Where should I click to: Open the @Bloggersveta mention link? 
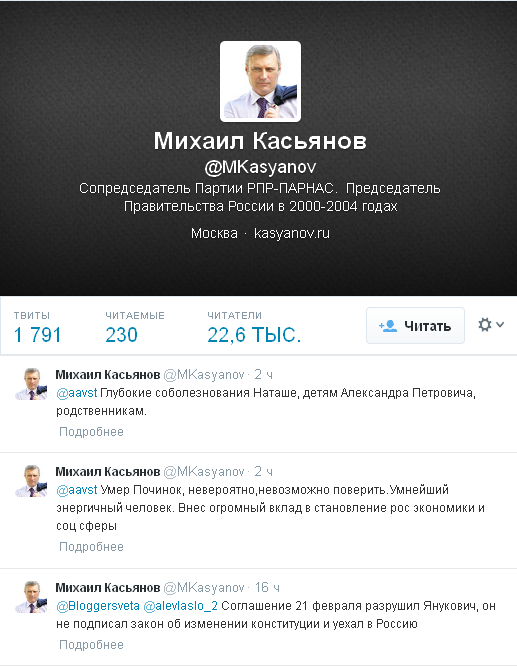98,606
